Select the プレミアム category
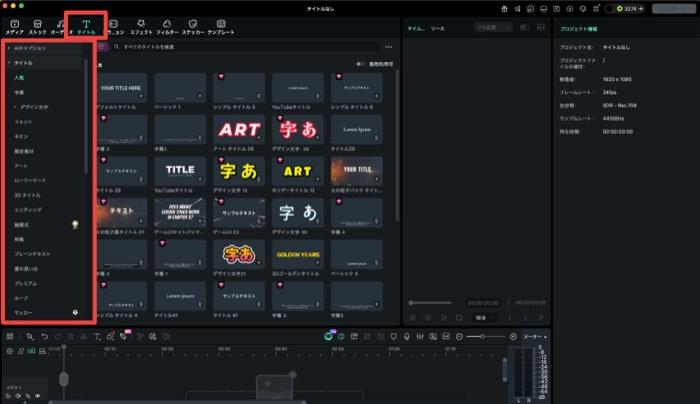 [x=25, y=283]
